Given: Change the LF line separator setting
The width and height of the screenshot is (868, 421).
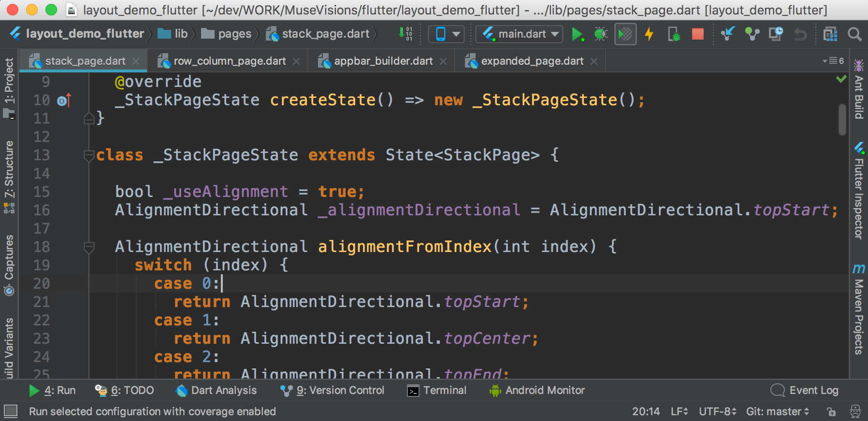Looking at the screenshot, I should point(679,411).
